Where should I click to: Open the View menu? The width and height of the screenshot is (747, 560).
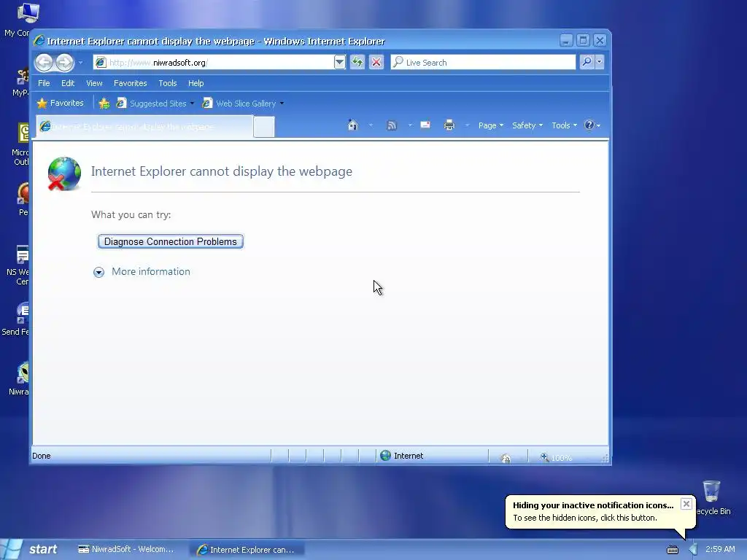tap(94, 83)
